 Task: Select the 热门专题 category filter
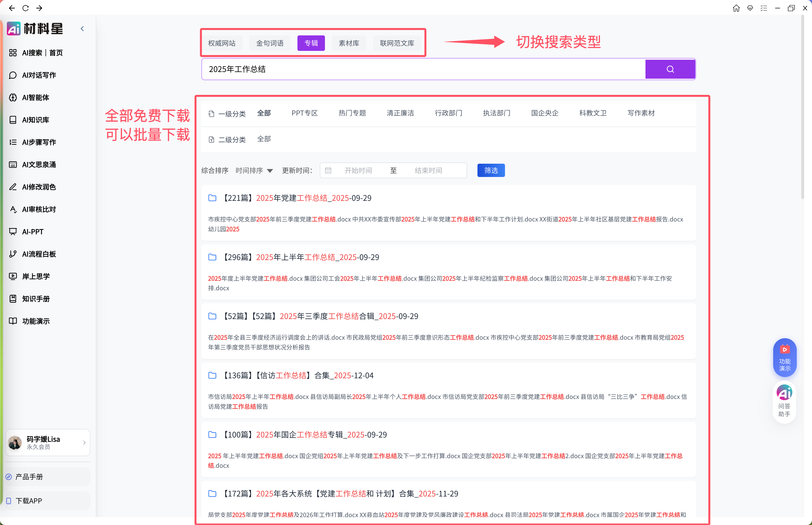click(x=352, y=113)
